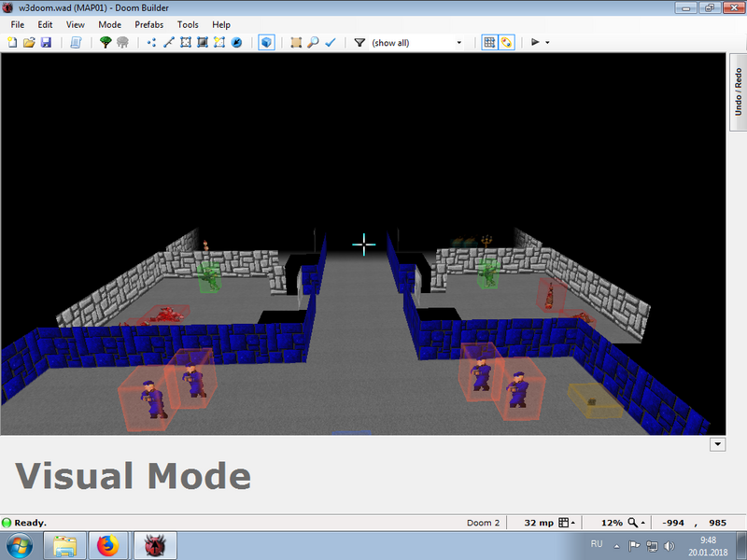
Task: Click the Curve Linedefs tool icon
Action: pyautogui.click(x=296, y=42)
